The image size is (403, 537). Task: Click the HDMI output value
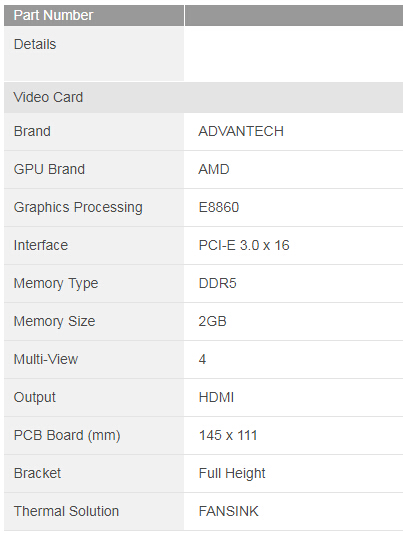(x=216, y=398)
